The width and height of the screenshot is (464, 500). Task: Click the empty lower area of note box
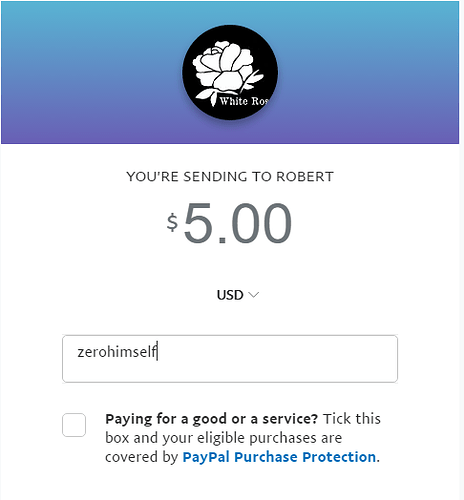(230, 372)
